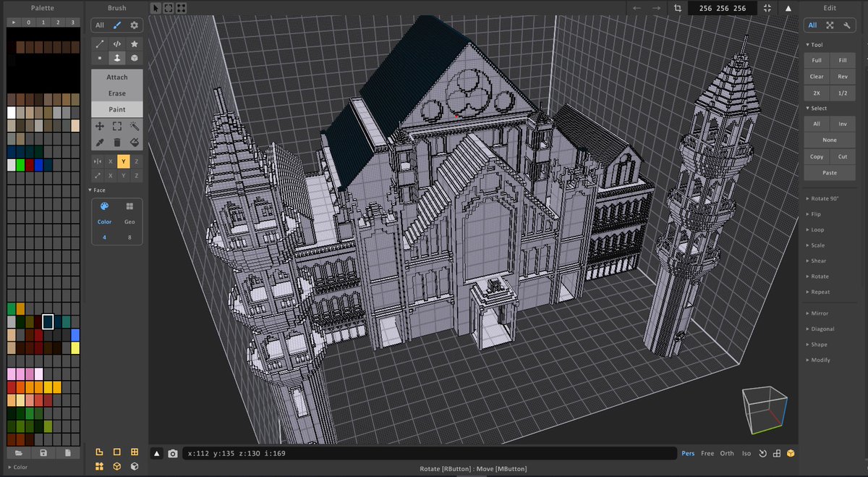Click the paintbrush tab in Brush panel
868x477 pixels.
point(117,25)
